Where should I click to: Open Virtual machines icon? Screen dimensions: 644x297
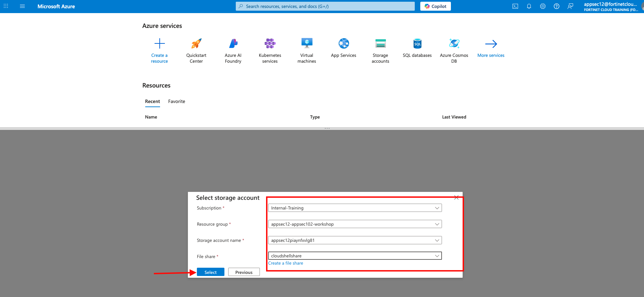pyautogui.click(x=307, y=43)
